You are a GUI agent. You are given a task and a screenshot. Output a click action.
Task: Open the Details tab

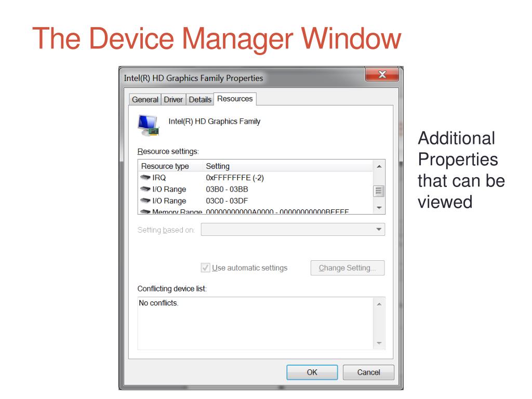(200, 99)
